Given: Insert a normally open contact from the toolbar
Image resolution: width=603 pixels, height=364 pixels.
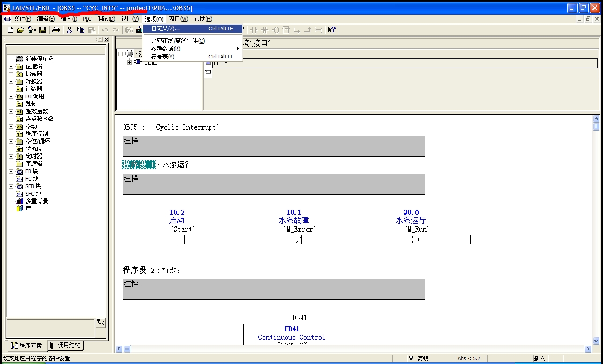Looking at the screenshot, I should tap(254, 30).
